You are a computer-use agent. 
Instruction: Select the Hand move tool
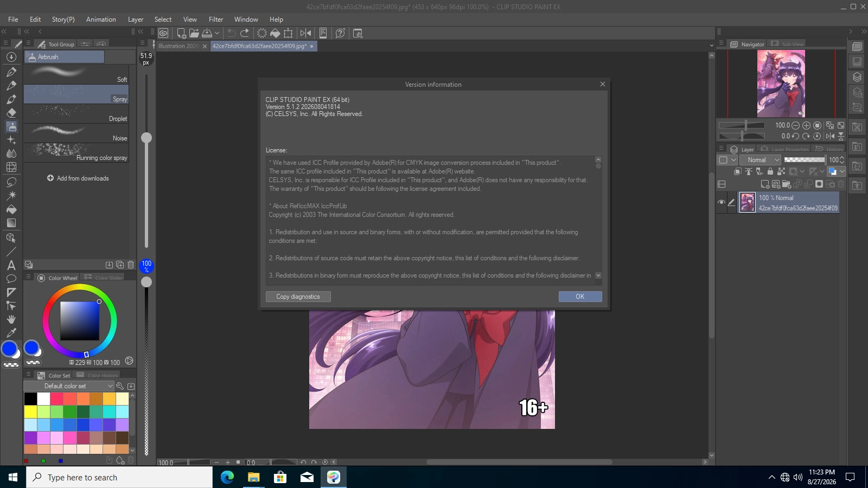pos(11,319)
